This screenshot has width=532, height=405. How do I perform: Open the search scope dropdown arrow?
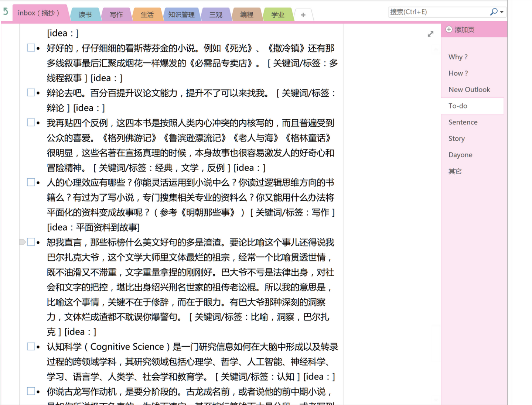[502, 12]
